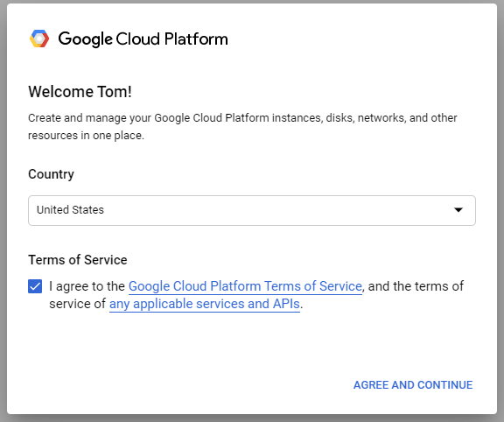Click AGREE AND CONTINUE button
Image resolution: width=504 pixels, height=422 pixels.
point(413,384)
